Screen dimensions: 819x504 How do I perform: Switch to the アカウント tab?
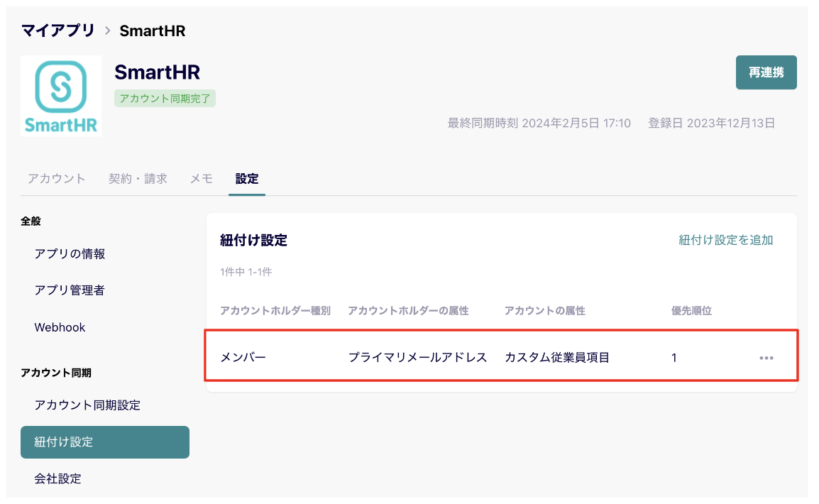click(56, 179)
